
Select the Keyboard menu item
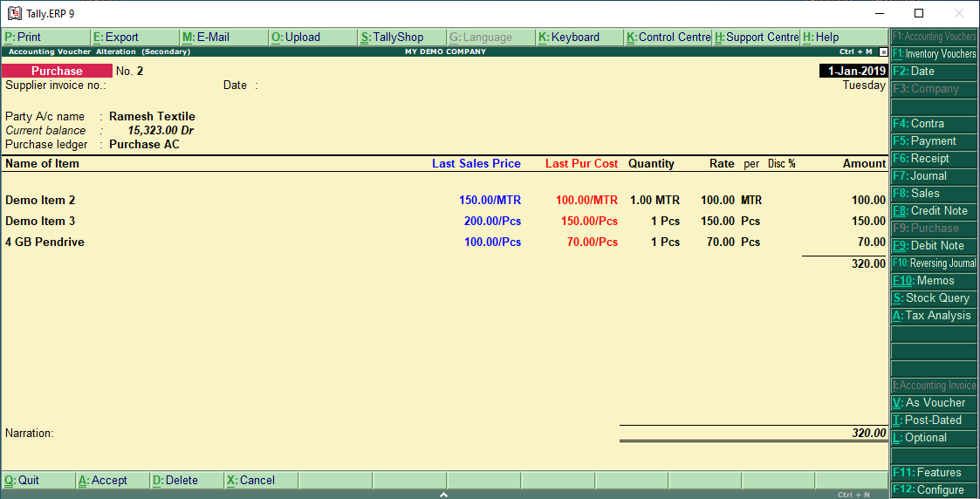point(579,38)
